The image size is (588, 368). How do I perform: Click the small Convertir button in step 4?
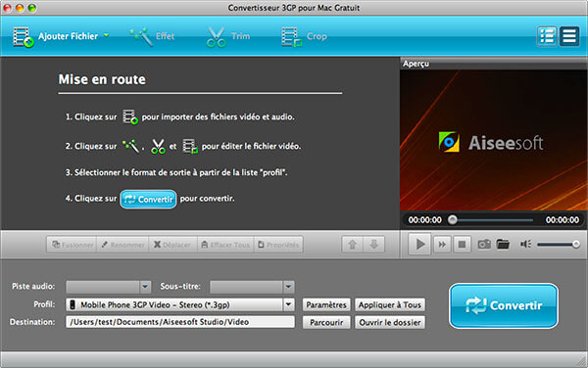click(149, 199)
